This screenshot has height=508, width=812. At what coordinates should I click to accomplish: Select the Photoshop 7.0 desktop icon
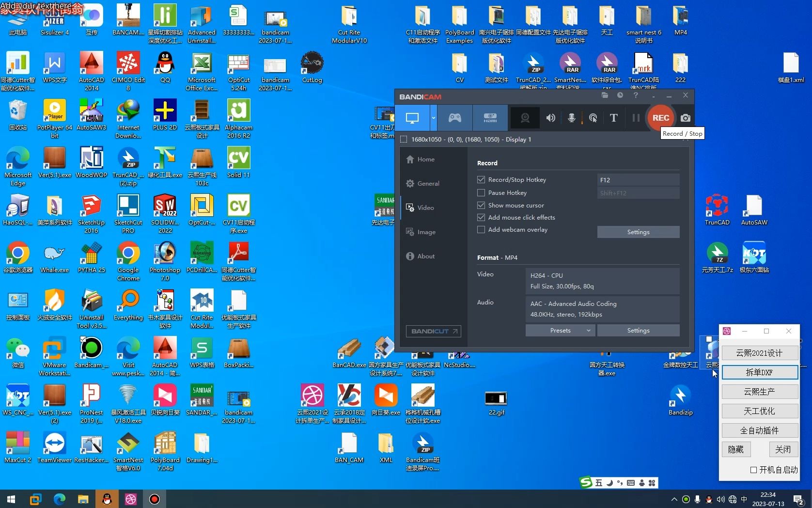(x=165, y=261)
